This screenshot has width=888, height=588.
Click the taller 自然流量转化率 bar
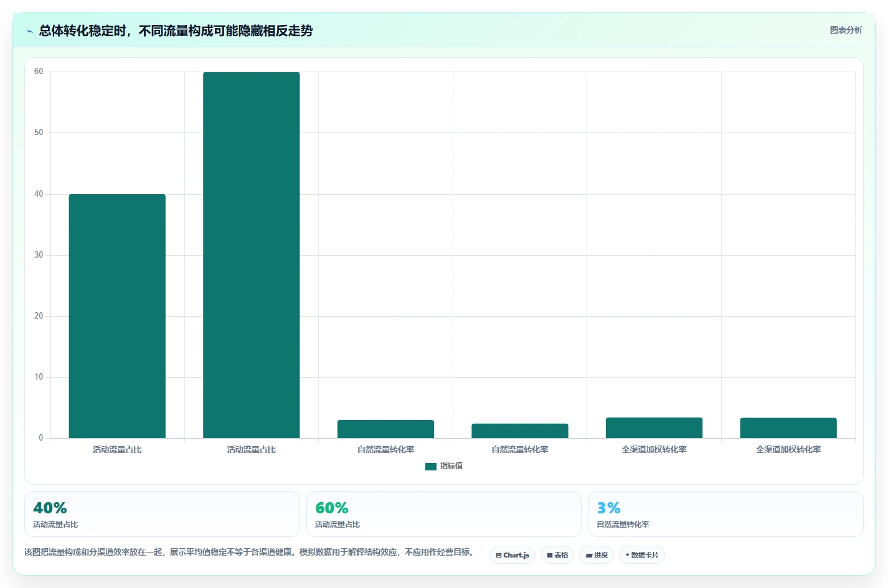pos(385,429)
